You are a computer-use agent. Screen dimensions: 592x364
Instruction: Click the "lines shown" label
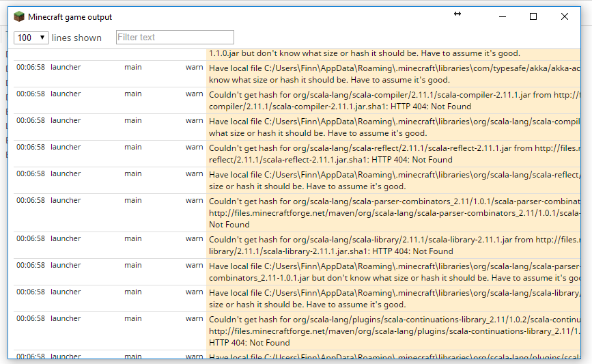click(76, 38)
